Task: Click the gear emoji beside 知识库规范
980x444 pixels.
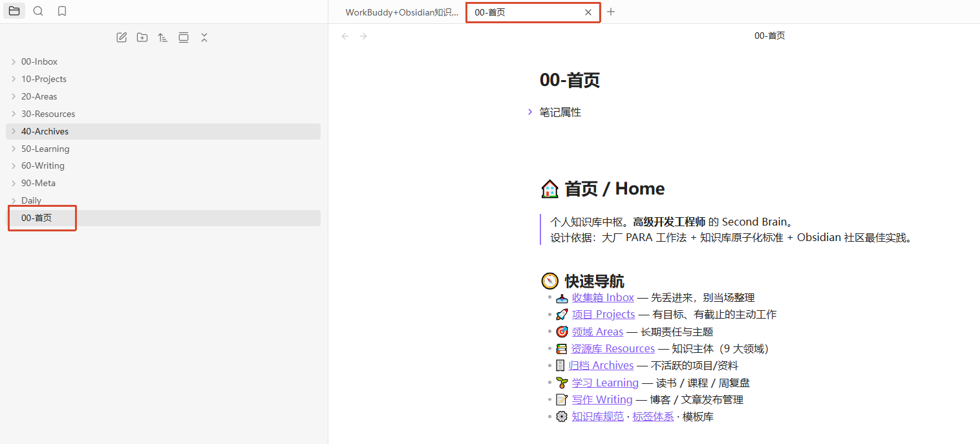Action: pyautogui.click(x=562, y=416)
